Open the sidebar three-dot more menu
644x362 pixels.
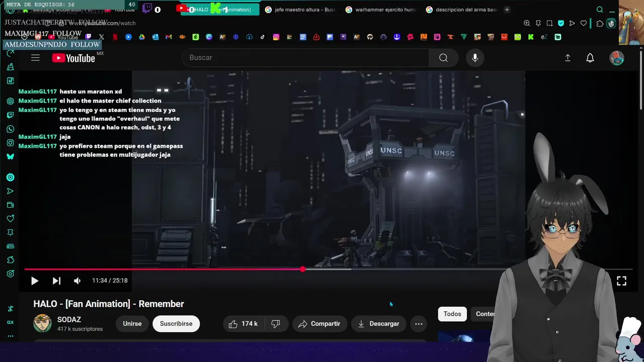10,336
